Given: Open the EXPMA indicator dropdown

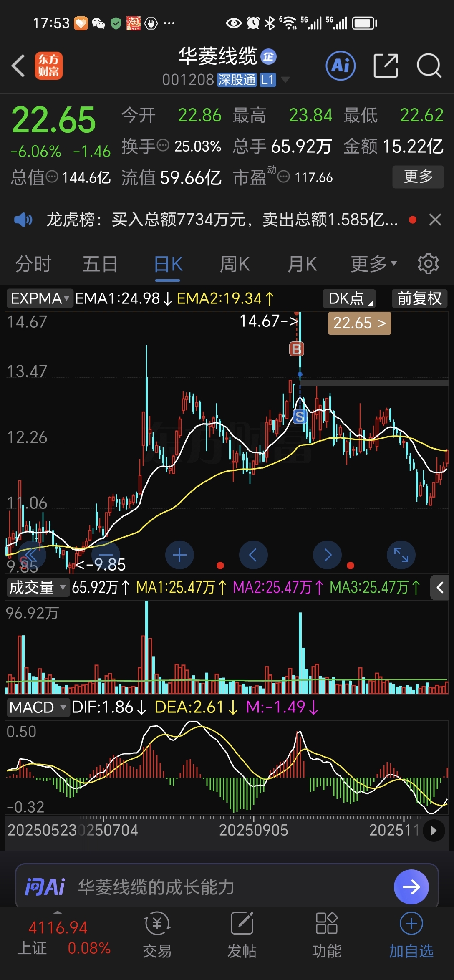Looking at the screenshot, I should (x=40, y=298).
